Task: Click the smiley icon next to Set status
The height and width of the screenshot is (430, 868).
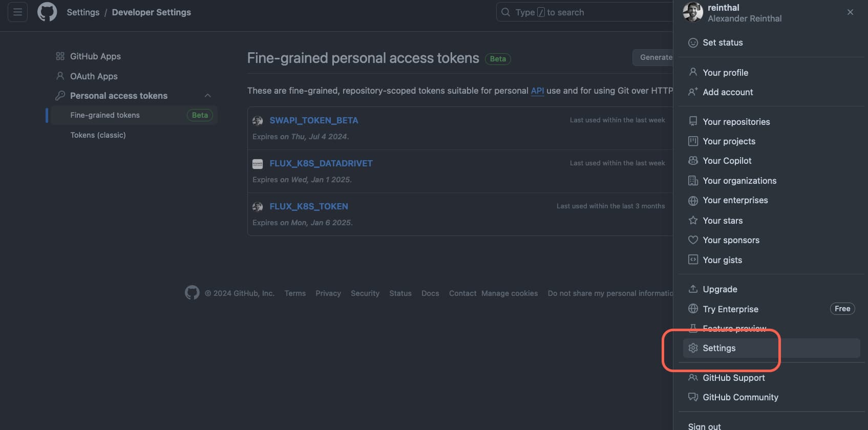Action: (x=693, y=42)
